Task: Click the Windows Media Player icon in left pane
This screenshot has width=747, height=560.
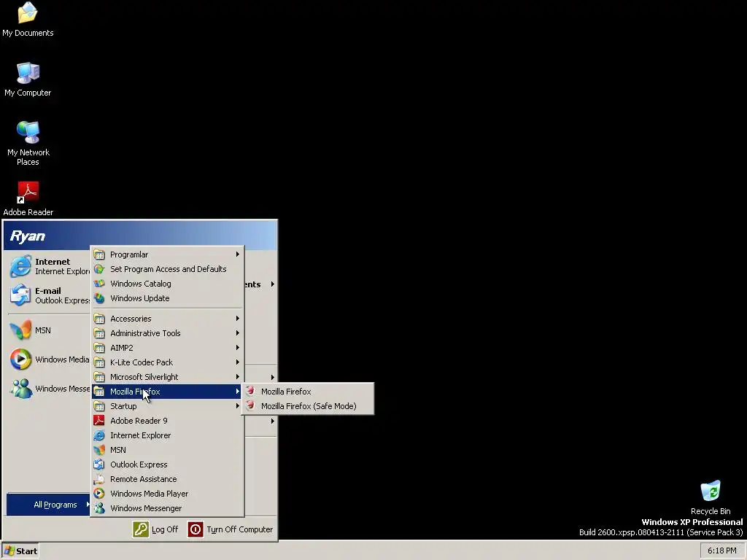Action: [x=20, y=359]
